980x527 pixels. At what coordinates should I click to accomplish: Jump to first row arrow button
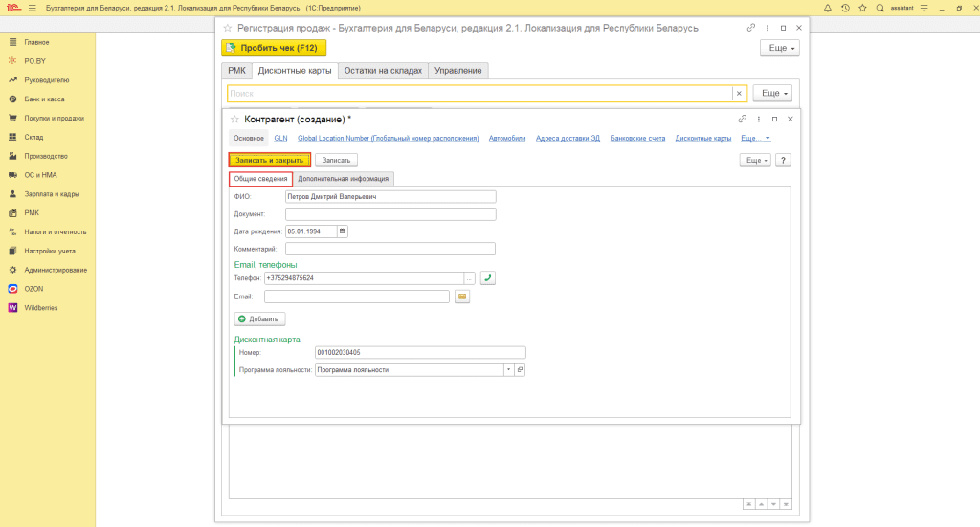click(x=748, y=504)
